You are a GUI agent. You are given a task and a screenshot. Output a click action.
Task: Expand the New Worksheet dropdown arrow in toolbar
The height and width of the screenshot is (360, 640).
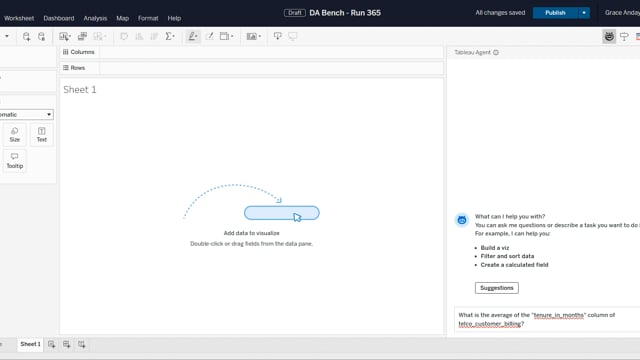coord(70,37)
